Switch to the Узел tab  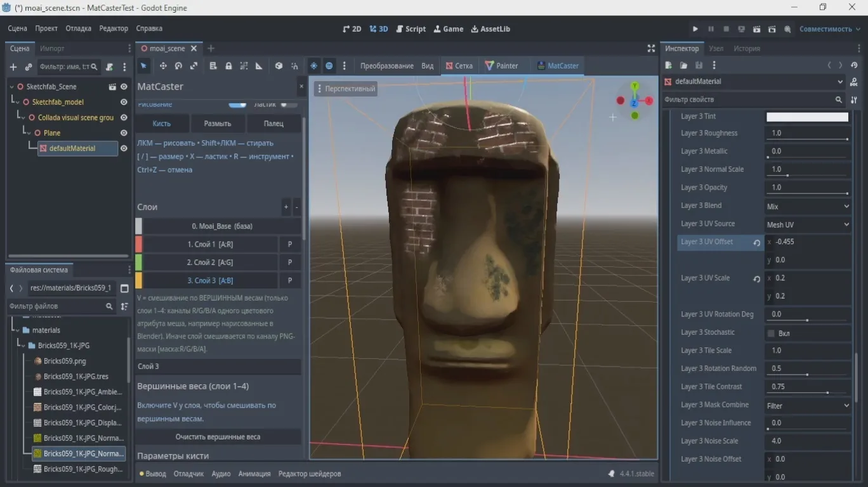tap(716, 49)
